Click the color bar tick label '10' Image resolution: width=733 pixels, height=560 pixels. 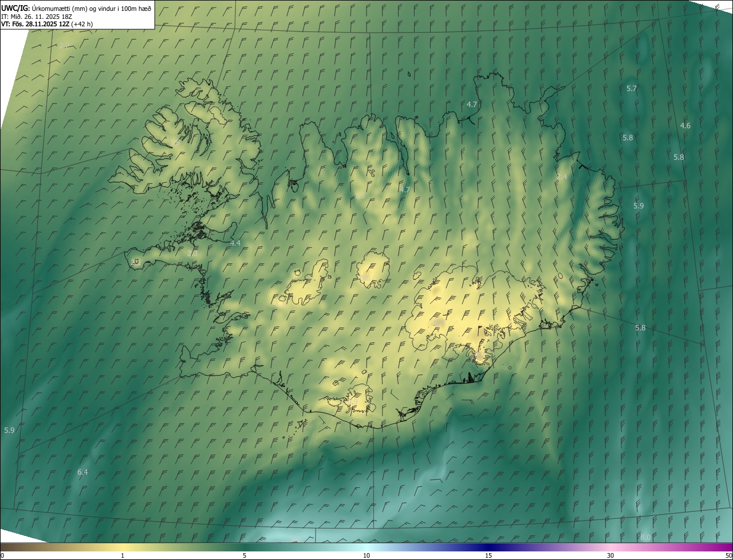click(366, 556)
